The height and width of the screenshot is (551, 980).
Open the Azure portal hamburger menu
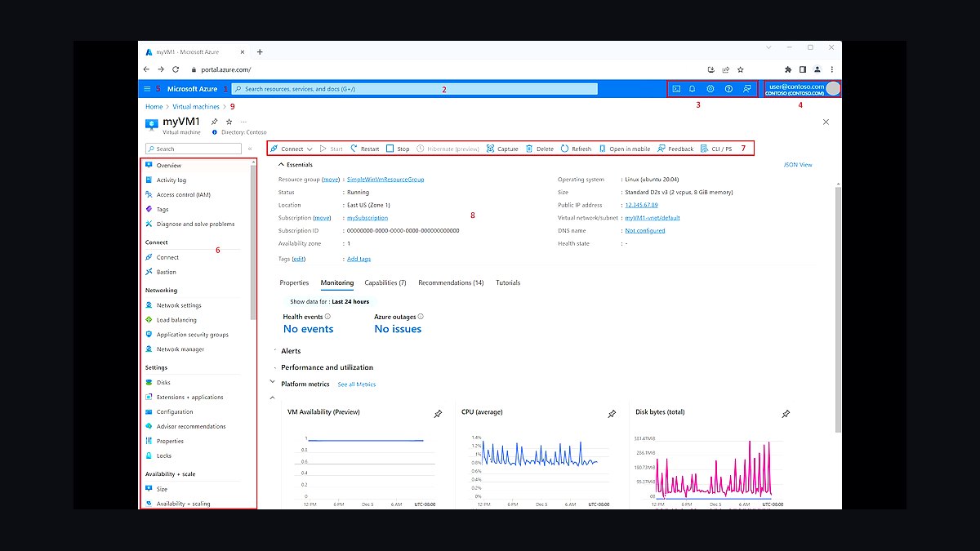(x=147, y=89)
